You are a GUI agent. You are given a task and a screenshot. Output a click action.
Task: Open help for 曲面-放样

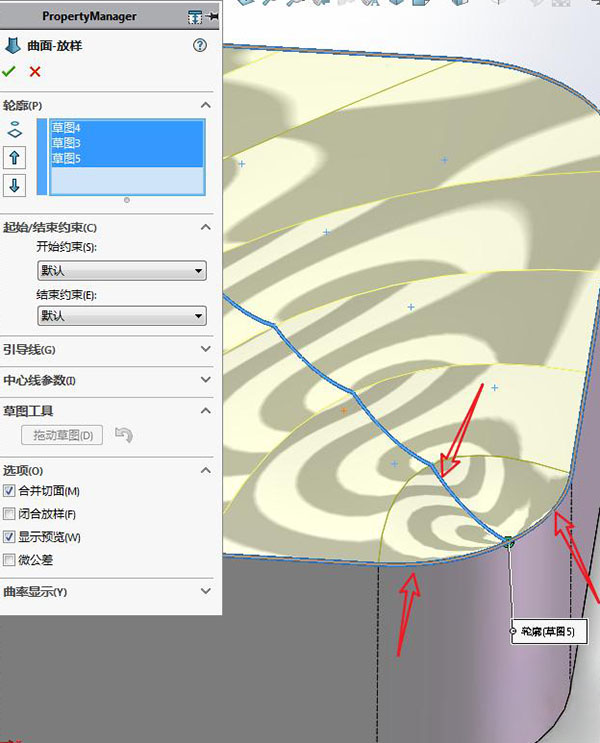click(x=200, y=45)
